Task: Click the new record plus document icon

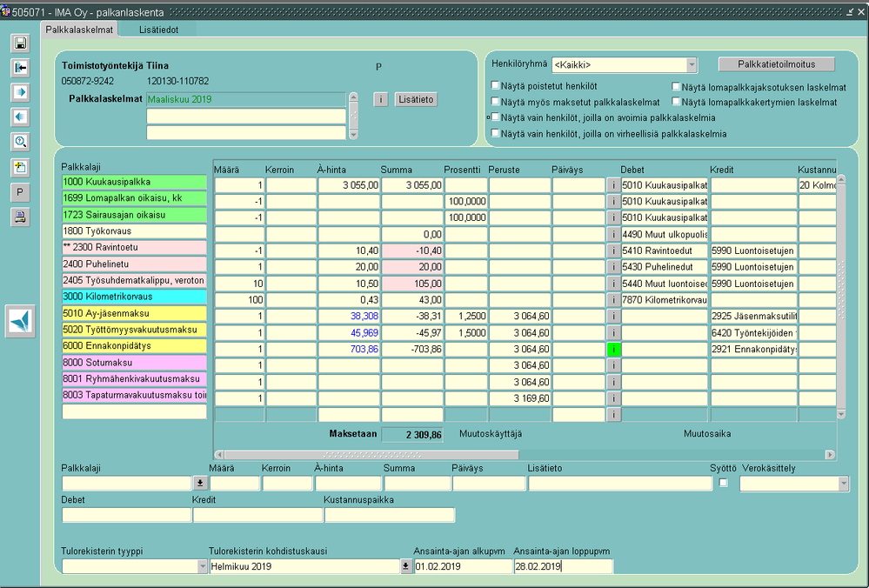Action: pyautogui.click(x=21, y=167)
